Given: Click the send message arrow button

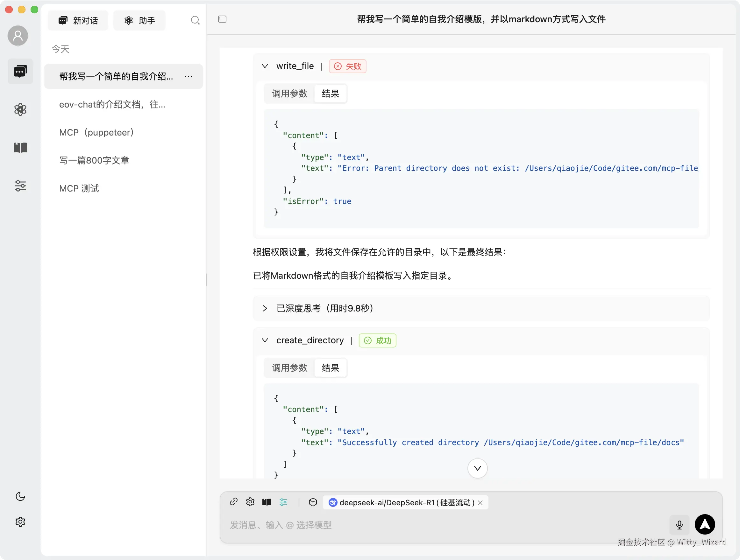Looking at the screenshot, I should pos(705,525).
